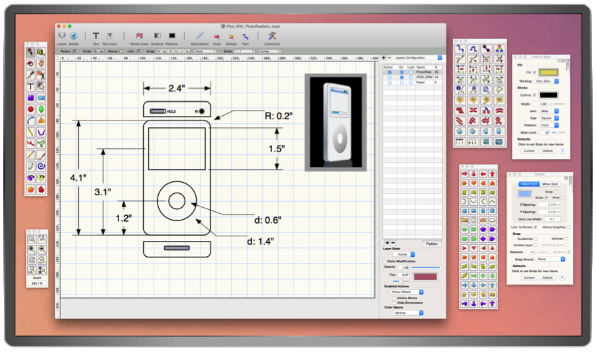Select the green ellipse tool in palette
This screenshot has height=364, width=596.
pyautogui.click(x=41, y=109)
